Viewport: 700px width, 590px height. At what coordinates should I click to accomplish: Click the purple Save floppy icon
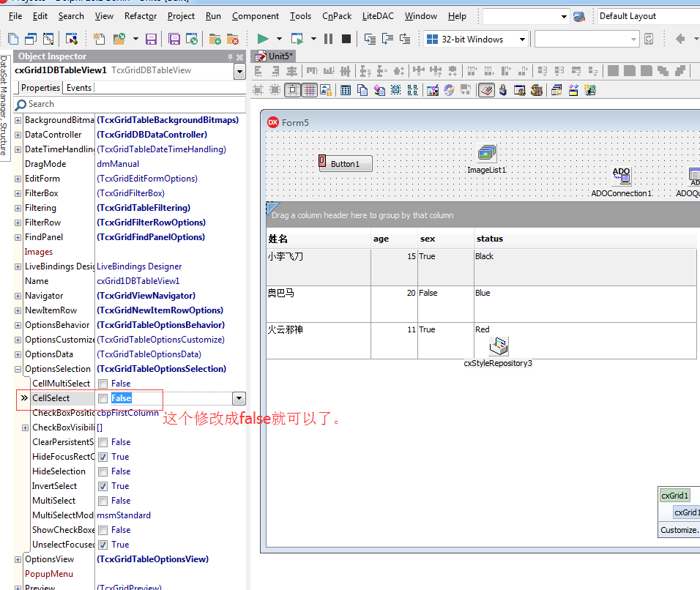point(152,39)
